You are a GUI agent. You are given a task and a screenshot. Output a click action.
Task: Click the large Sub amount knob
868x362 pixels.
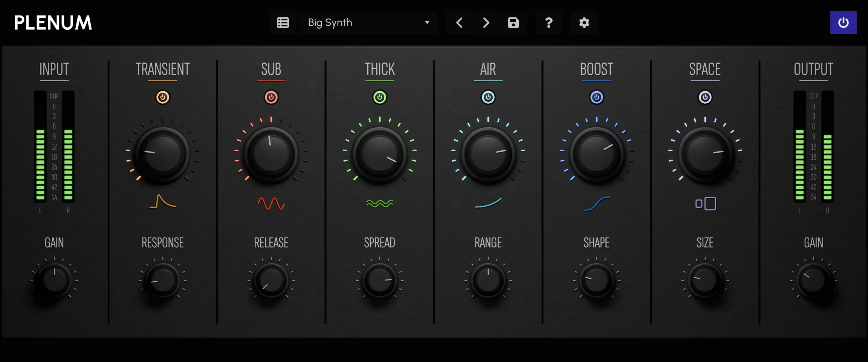(x=271, y=155)
